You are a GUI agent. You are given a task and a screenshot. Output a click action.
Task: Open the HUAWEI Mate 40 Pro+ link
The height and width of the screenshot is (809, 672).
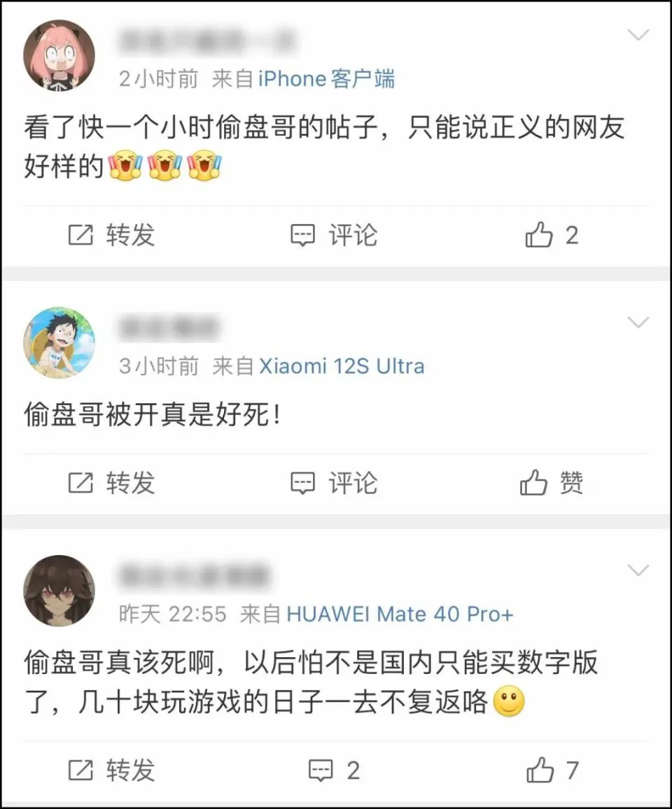point(400,614)
